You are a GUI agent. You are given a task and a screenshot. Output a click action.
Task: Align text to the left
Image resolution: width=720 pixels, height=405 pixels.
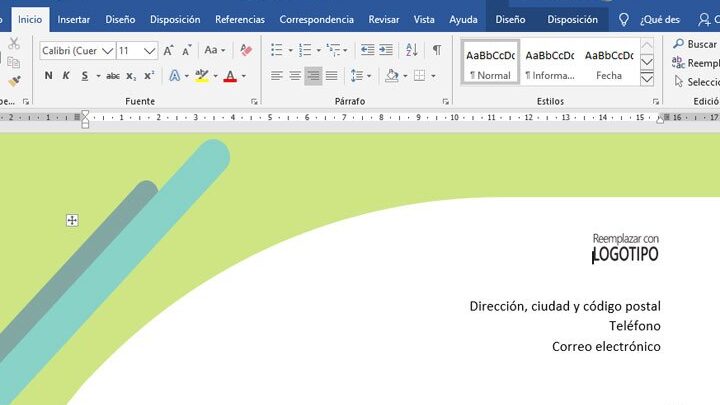[x=276, y=76]
